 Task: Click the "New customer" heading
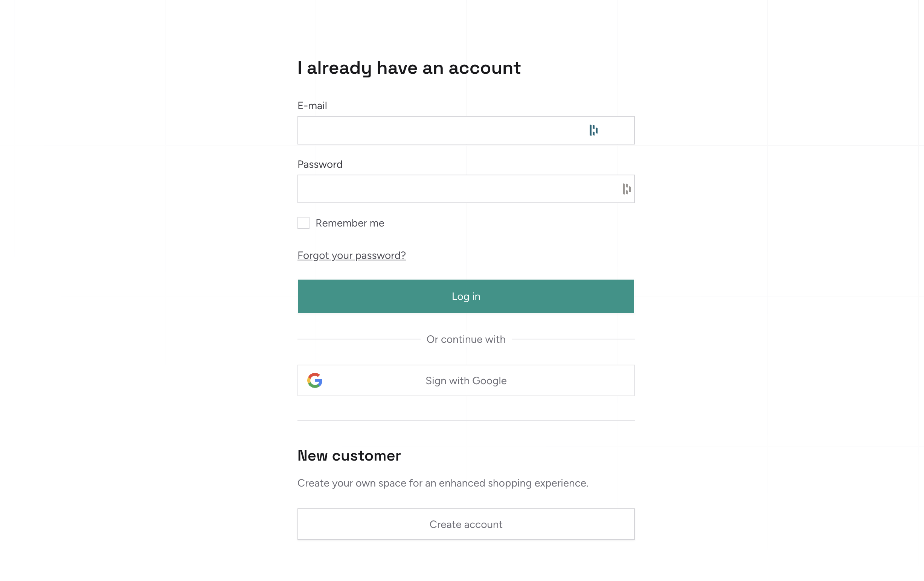pos(349,456)
